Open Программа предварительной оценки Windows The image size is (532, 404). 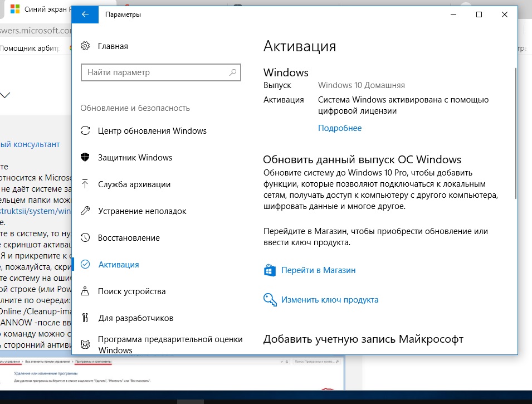click(x=170, y=344)
